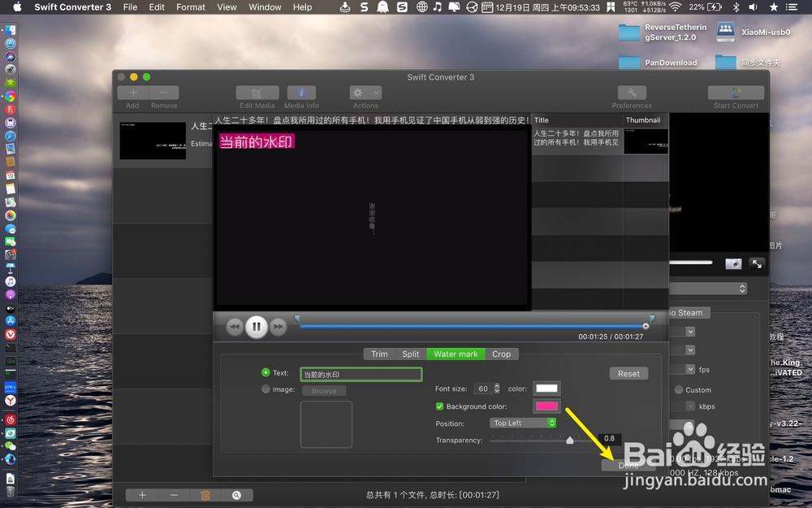Click the Trash icon in the Dock
Image resolution: width=812 pixels, height=508 pixels.
pos(11,490)
